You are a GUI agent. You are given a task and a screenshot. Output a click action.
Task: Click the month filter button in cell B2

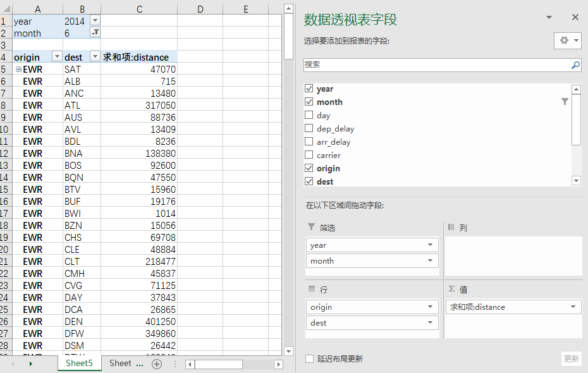coord(95,33)
